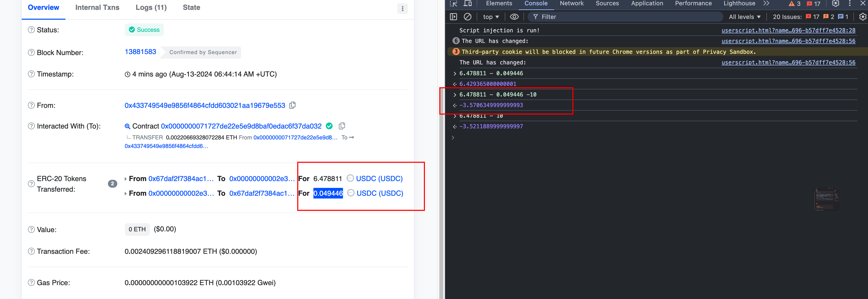
Task: Click the warnings count icon showing 3
Action: pyautogui.click(x=794, y=4)
